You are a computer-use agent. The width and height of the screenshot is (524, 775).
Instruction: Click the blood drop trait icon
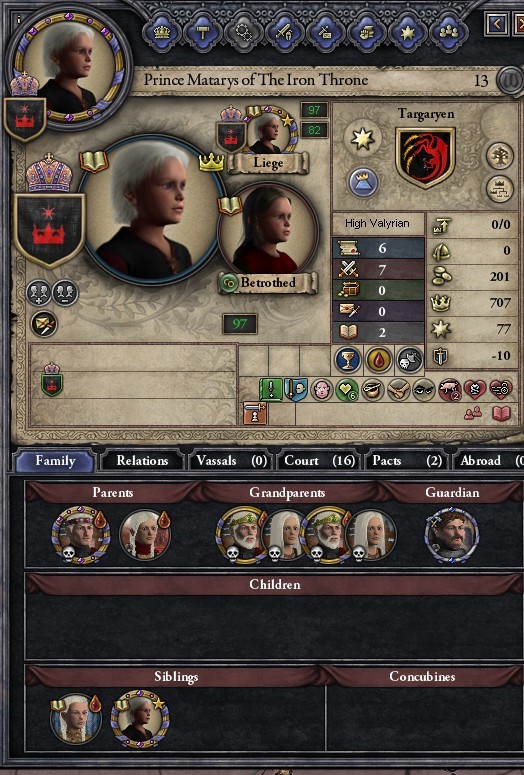[x=378, y=360]
